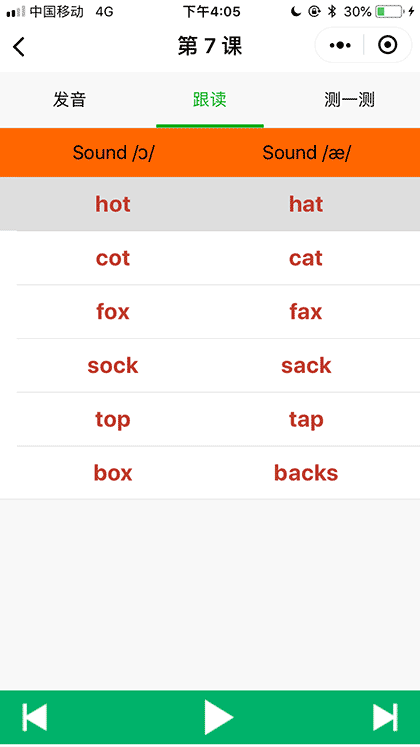Play the audio with the play button
The image size is (420, 747).
click(219, 717)
